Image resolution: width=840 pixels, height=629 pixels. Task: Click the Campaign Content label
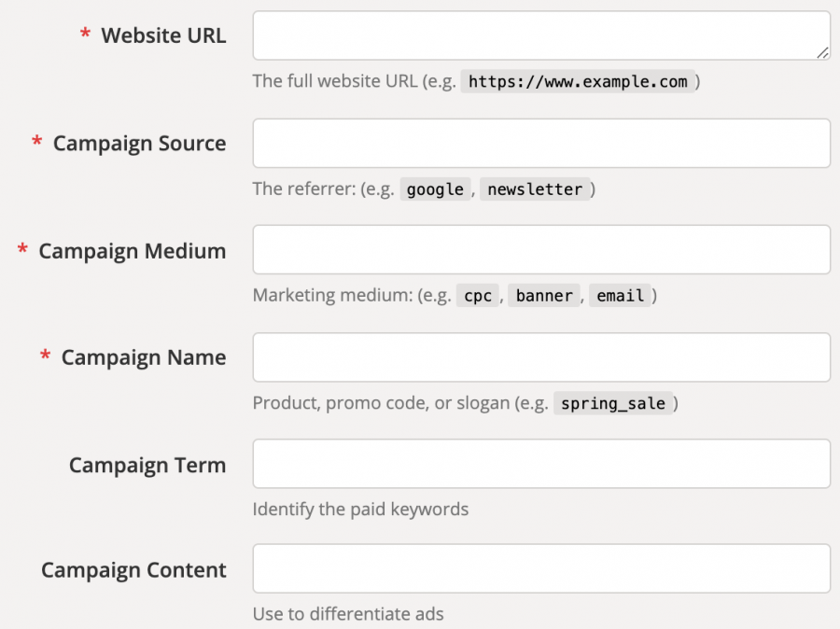pos(133,570)
